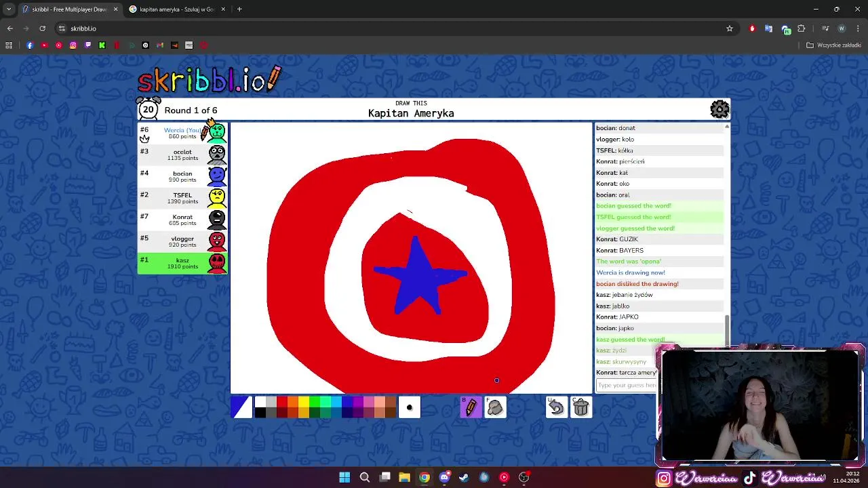Open the media control music icon

click(x=825, y=28)
